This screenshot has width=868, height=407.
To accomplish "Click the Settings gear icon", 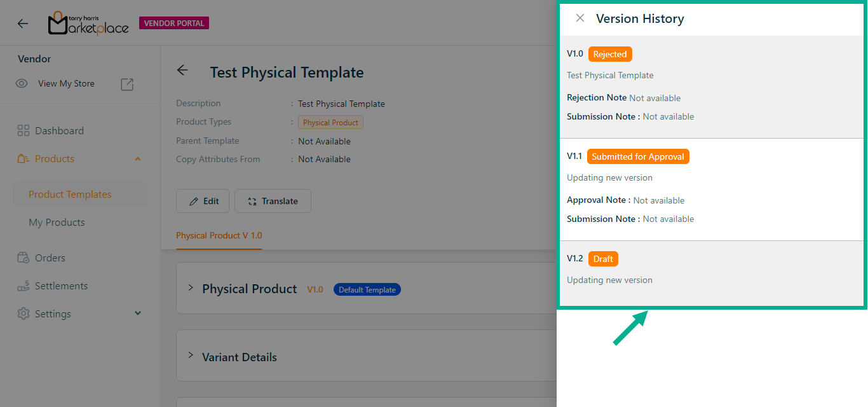I will [24, 314].
